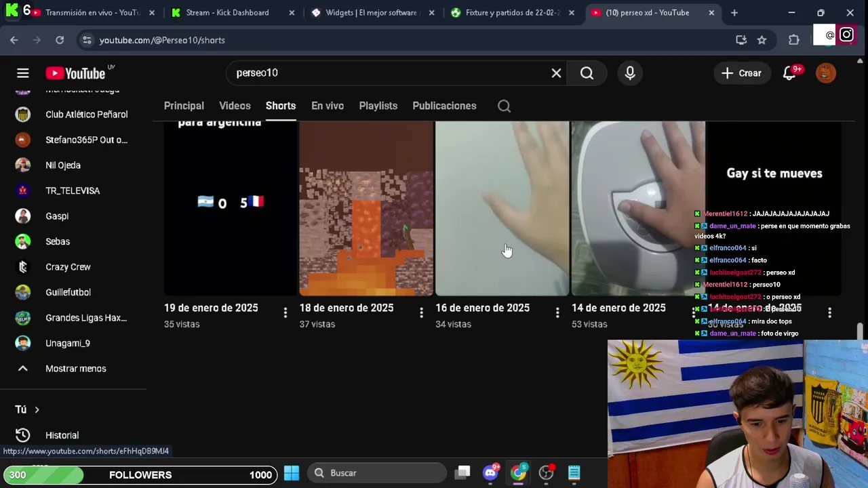
Task: Run search with magnifier button
Action: tap(587, 73)
